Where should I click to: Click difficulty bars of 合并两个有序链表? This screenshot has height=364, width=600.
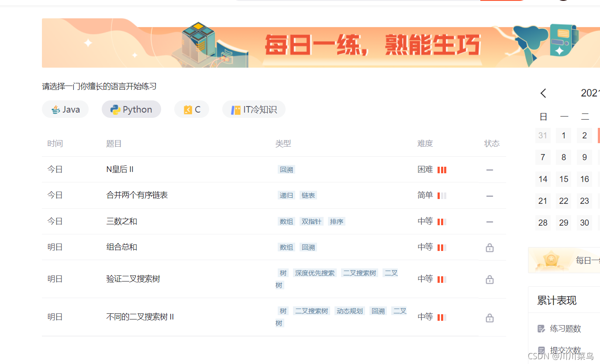[x=442, y=196]
